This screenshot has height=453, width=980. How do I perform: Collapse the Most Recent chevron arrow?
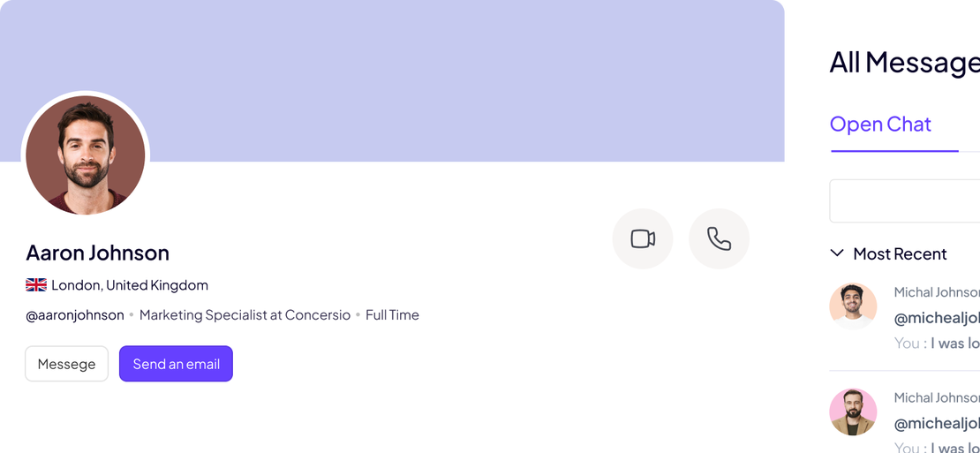[x=837, y=253]
